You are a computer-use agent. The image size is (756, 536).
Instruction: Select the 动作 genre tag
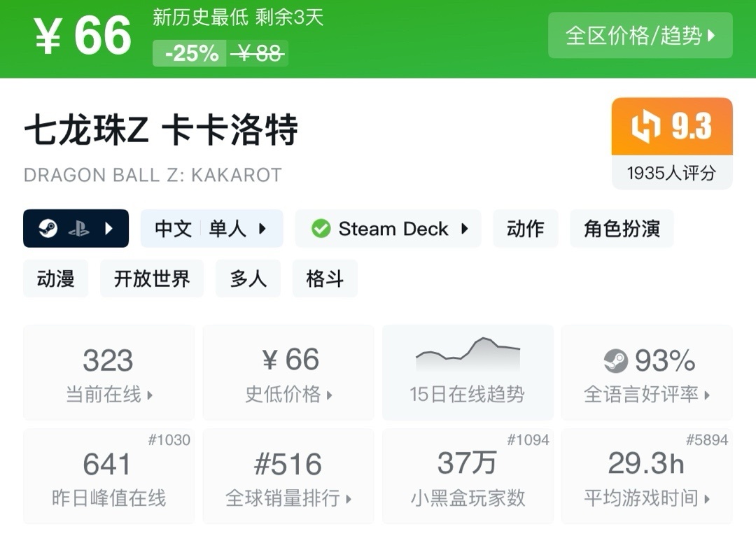pos(526,229)
